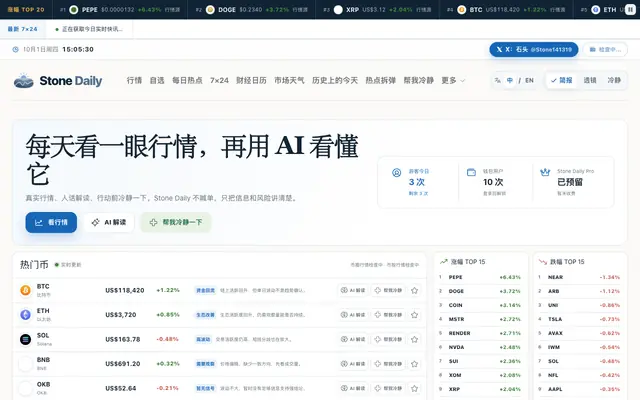Click AI 解读 button in SOL row
Viewport: 640px width, 400px height.
353,339
